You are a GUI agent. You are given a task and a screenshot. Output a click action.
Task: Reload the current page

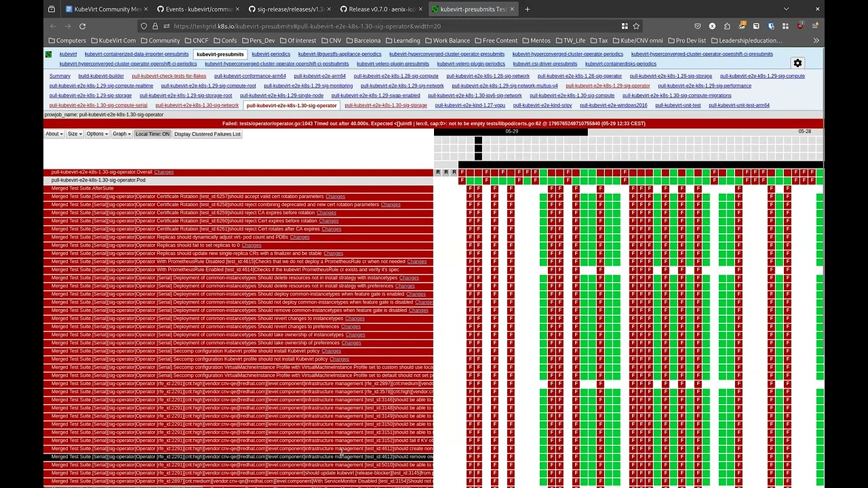click(82, 26)
